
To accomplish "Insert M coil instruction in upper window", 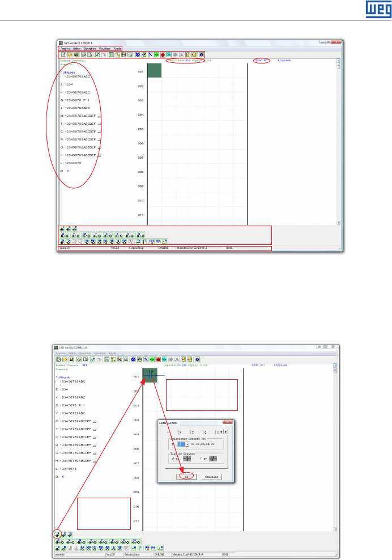I will point(86,235).
